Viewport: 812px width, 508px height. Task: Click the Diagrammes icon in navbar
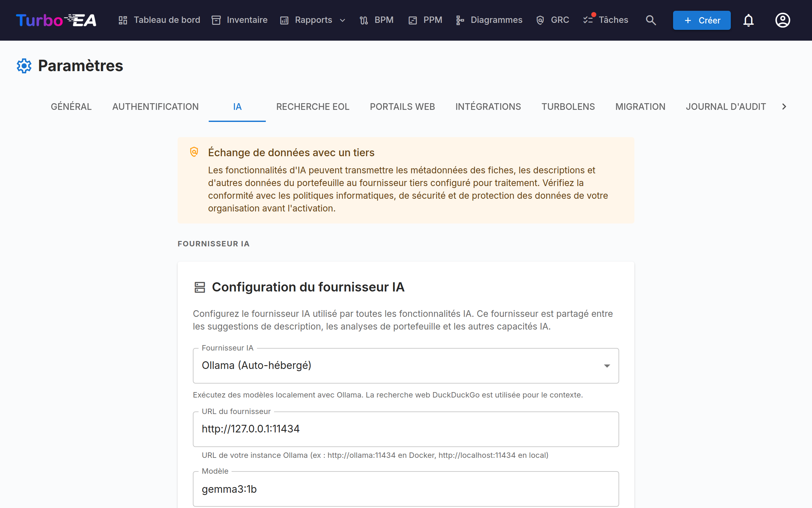point(460,21)
